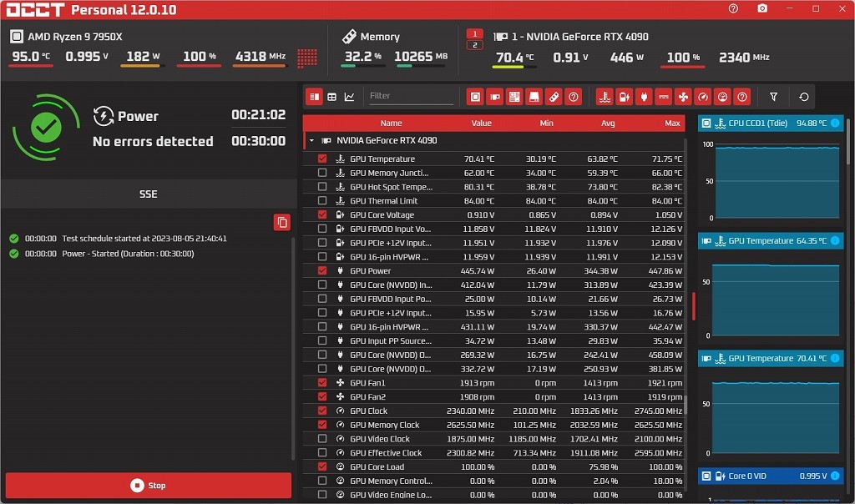This screenshot has width=855, height=504.
Task: Sort by the Max column header
Action: click(x=672, y=123)
